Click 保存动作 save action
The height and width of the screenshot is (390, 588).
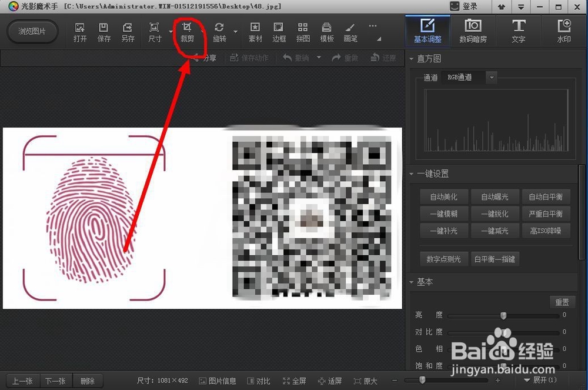click(249, 58)
